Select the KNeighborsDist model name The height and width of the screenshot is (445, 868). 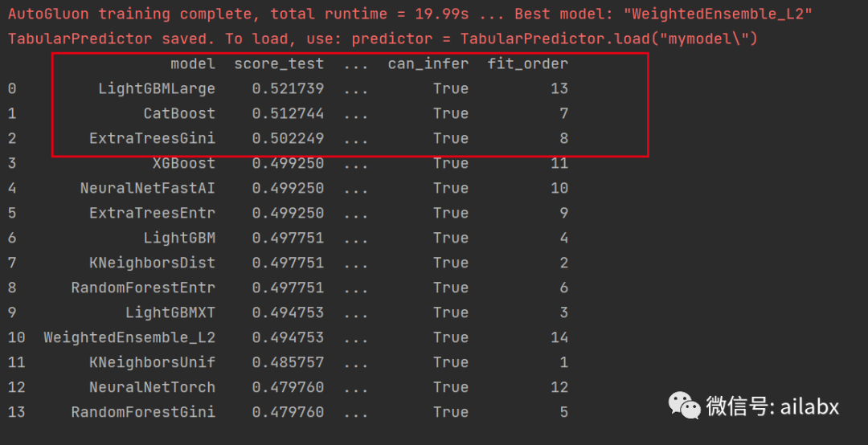pos(152,263)
